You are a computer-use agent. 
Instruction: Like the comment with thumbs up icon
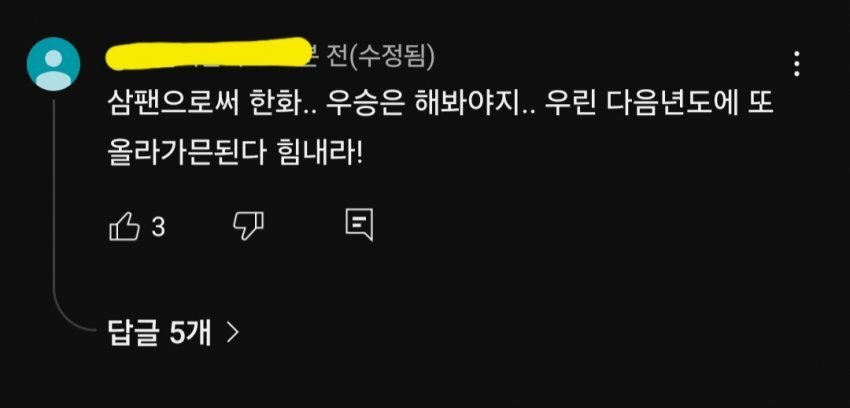click(x=125, y=226)
